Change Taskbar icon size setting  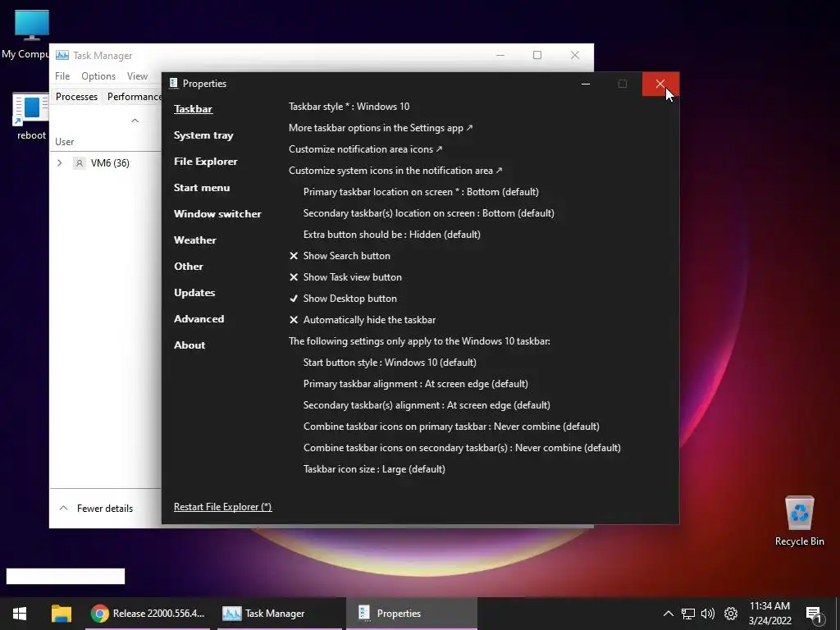[374, 468]
